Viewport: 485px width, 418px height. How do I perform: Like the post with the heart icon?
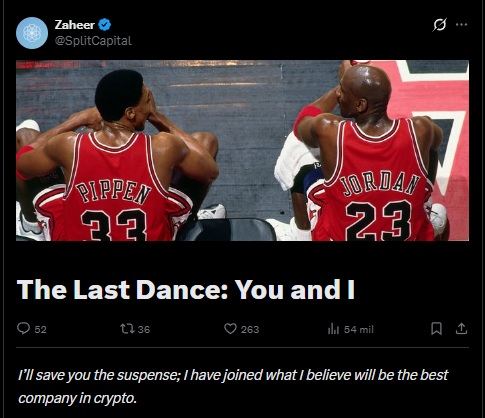230,329
